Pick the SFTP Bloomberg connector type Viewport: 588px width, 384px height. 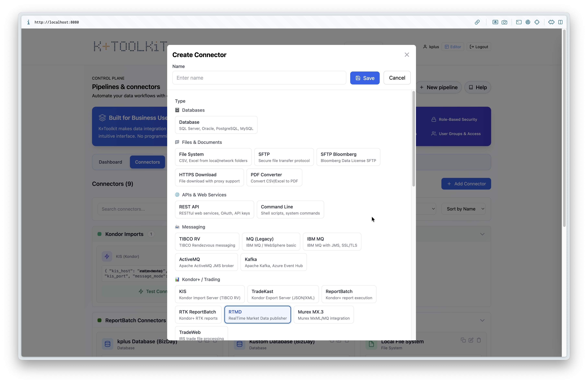tap(348, 157)
